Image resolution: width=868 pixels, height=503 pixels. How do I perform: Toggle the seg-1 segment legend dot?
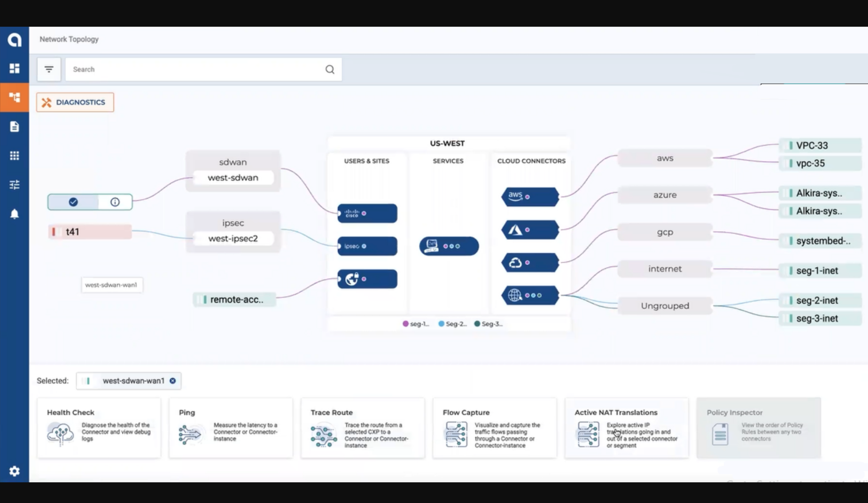[405, 323]
